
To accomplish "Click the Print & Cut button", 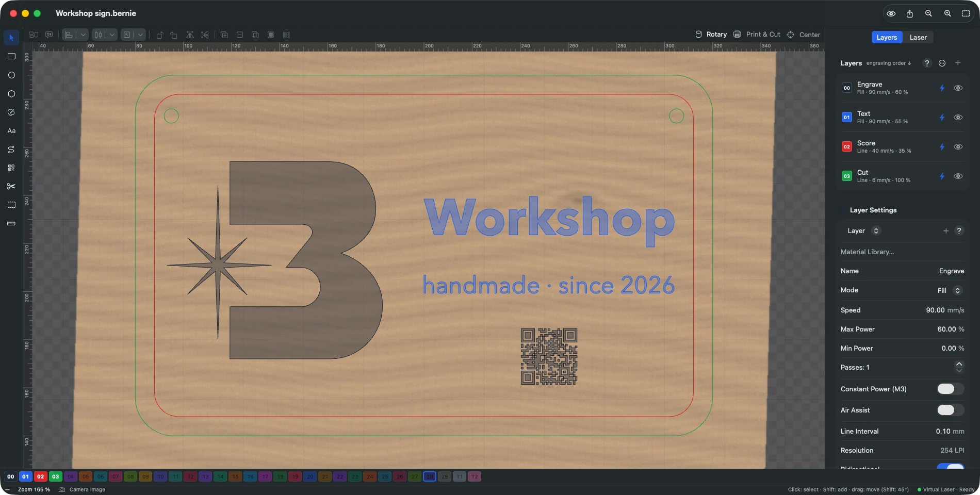I will point(757,35).
